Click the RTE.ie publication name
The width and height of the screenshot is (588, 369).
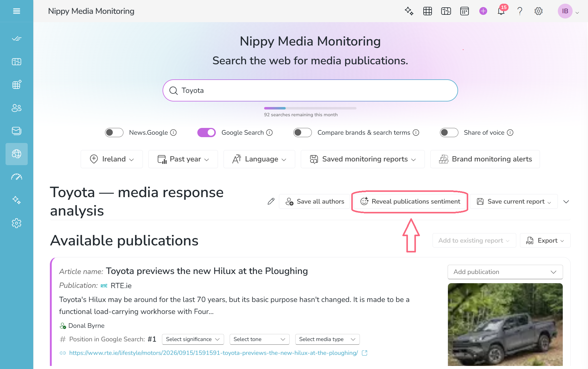point(121,286)
